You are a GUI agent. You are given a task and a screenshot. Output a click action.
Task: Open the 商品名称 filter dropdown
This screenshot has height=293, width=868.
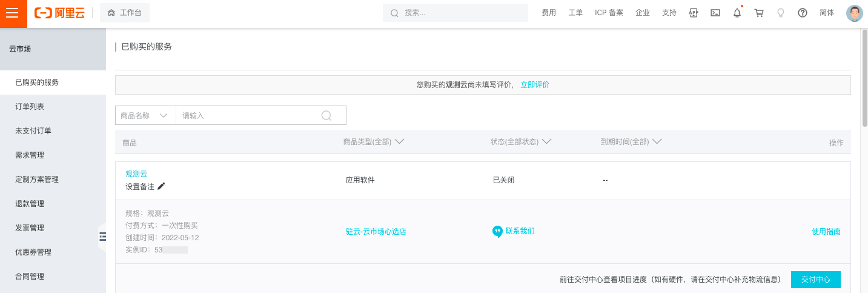[x=145, y=115]
